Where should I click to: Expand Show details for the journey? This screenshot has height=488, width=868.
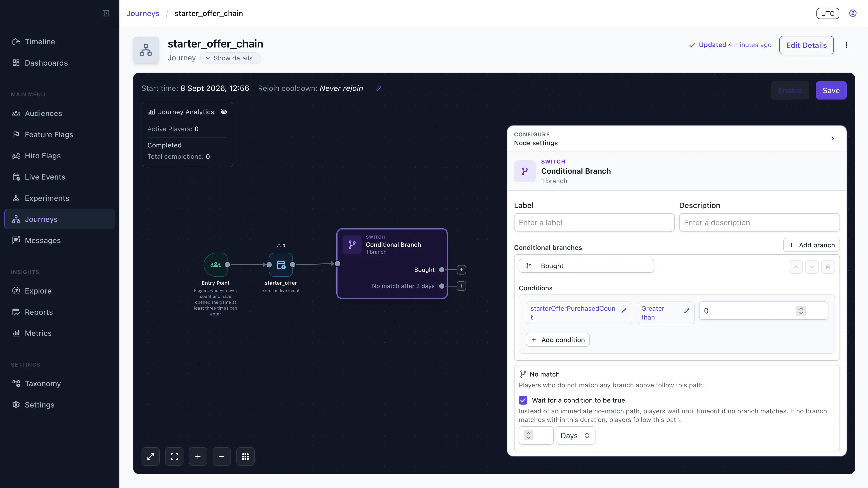point(230,58)
